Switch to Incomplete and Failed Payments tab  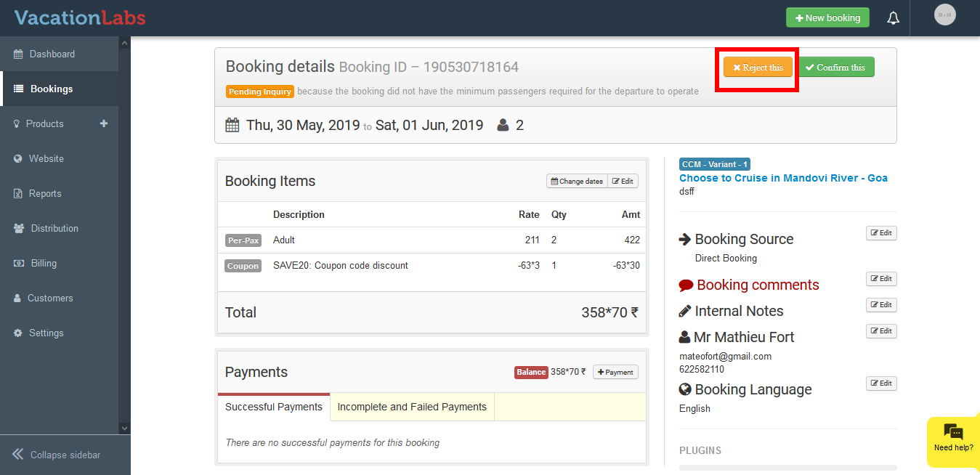pos(412,407)
